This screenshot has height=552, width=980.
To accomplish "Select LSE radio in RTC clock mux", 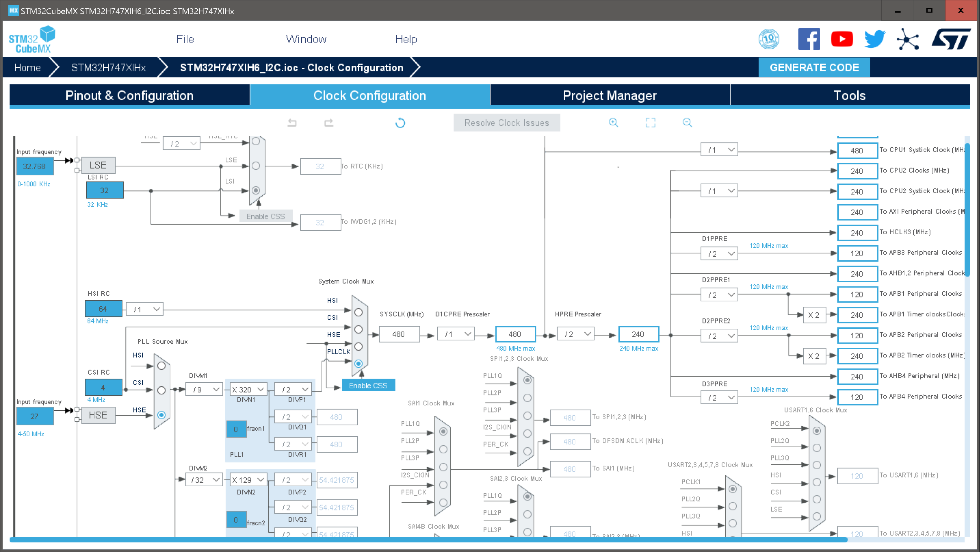I will 256,166.
